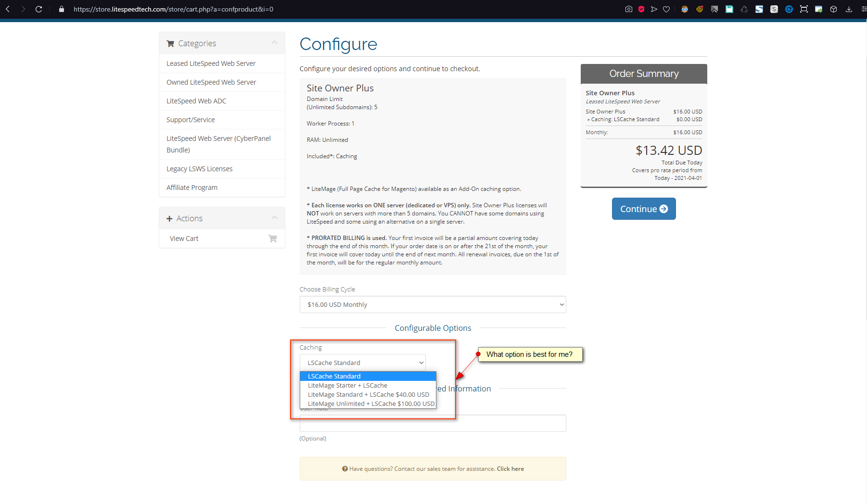Click the face-with-glasses extension icon
Image resolution: width=867 pixels, height=504 pixels.
coord(685,9)
